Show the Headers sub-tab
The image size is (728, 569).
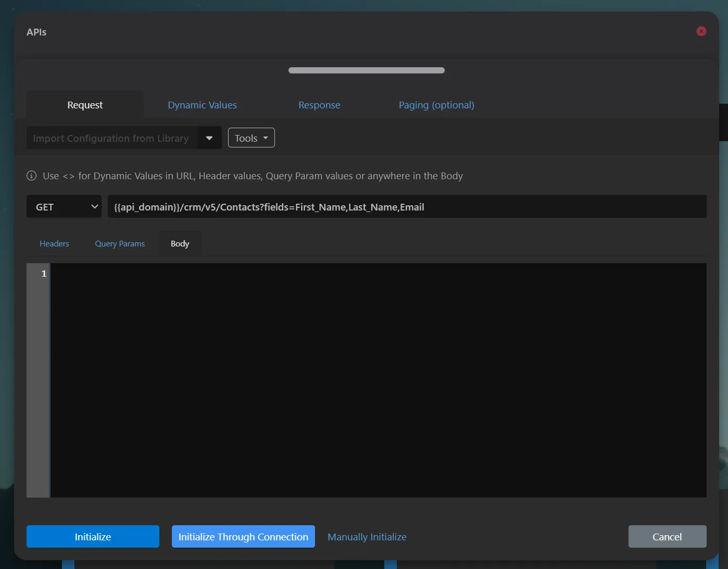[54, 243]
